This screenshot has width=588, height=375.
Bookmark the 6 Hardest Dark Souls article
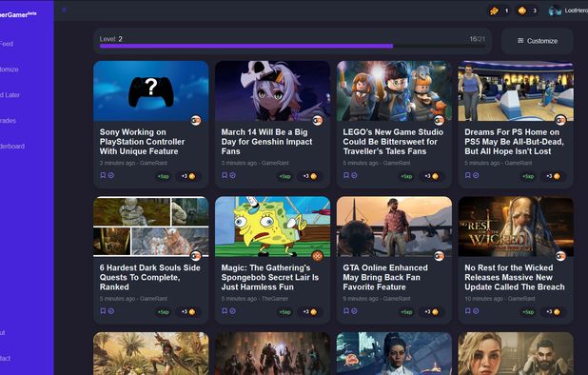[103, 311]
